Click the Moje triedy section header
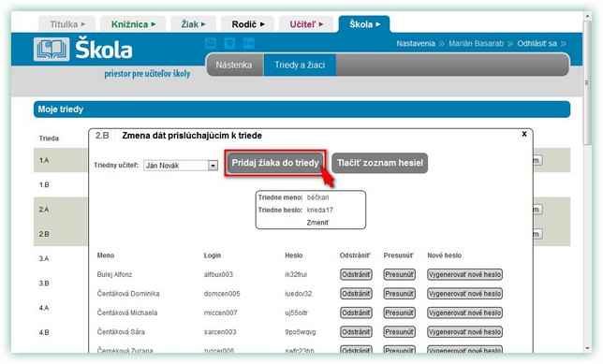Image resolution: width=603 pixels, height=364 pixels. pos(301,109)
